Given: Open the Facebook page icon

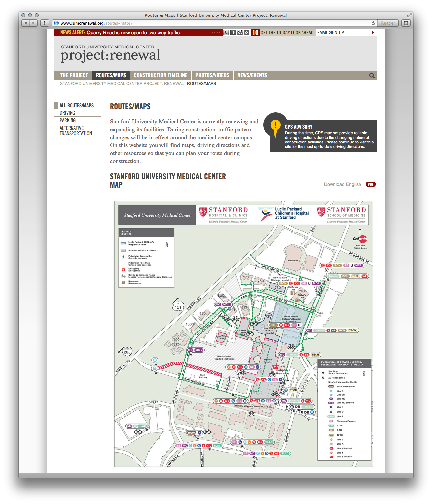Looking at the screenshot, I should [233, 32].
